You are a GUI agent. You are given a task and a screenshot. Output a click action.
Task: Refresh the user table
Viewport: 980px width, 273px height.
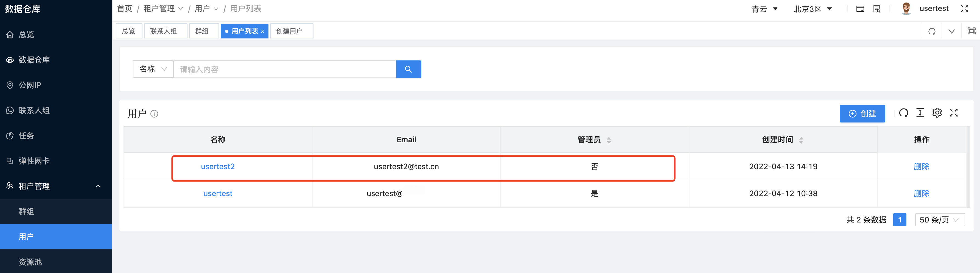click(903, 113)
